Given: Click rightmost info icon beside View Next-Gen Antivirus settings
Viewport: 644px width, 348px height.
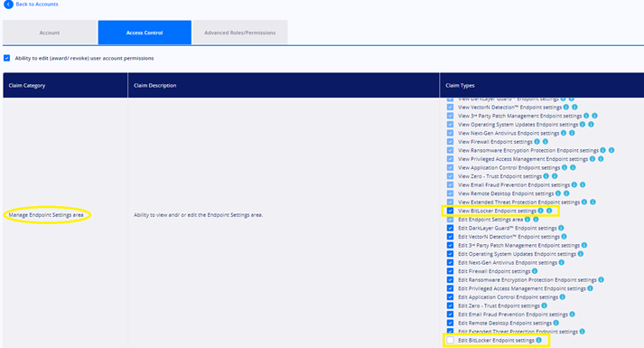Looking at the screenshot, I should click(x=572, y=133).
